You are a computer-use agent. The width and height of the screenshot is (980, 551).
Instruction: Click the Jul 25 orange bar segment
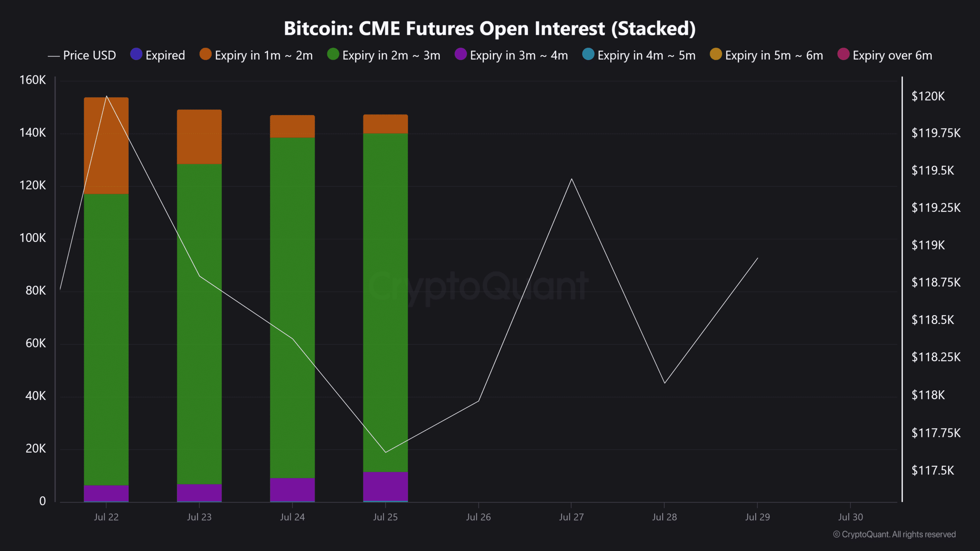click(385, 124)
